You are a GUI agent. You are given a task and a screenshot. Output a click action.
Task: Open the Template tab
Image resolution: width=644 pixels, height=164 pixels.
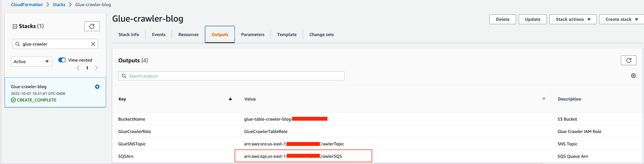pyautogui.click(x=287, y=35)
